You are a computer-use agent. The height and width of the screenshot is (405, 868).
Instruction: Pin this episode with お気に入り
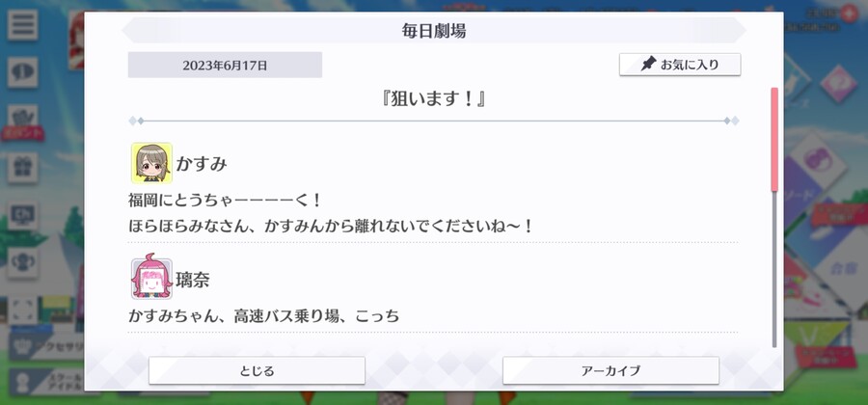point(680,65)
